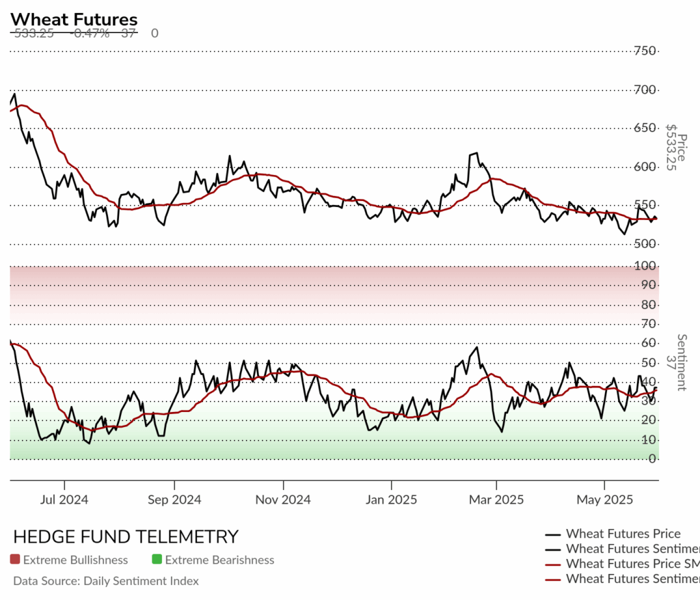The height and width of the screenshot is (600, 700).
Task: Click the Wheat Futures chart title
Action: (x=74, y=20)
